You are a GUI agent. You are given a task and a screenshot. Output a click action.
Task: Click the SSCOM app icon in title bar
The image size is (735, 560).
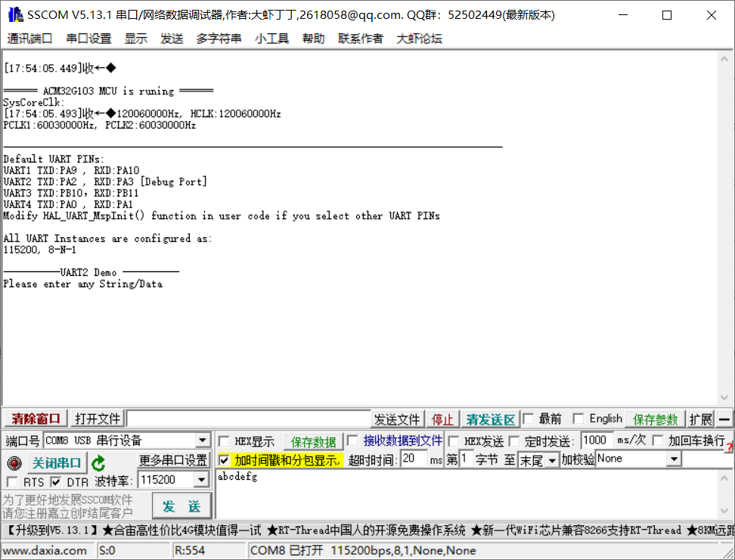point(13,14)
